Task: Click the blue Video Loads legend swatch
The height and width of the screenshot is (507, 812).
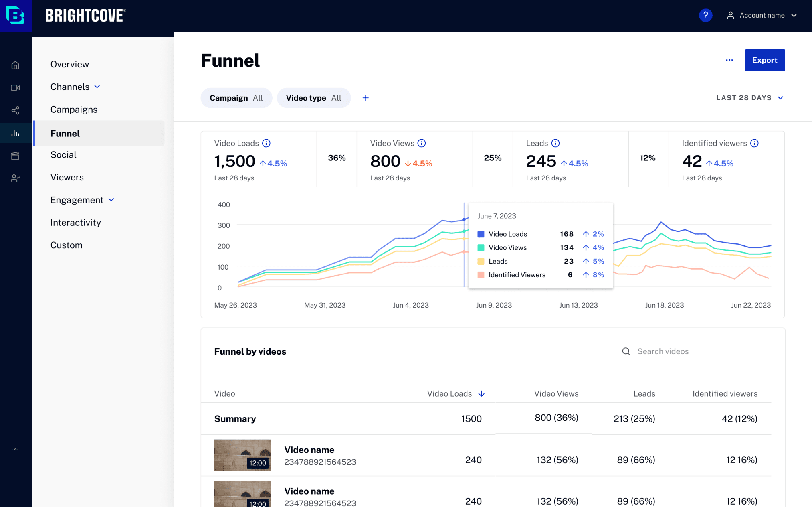Action: 481,234
